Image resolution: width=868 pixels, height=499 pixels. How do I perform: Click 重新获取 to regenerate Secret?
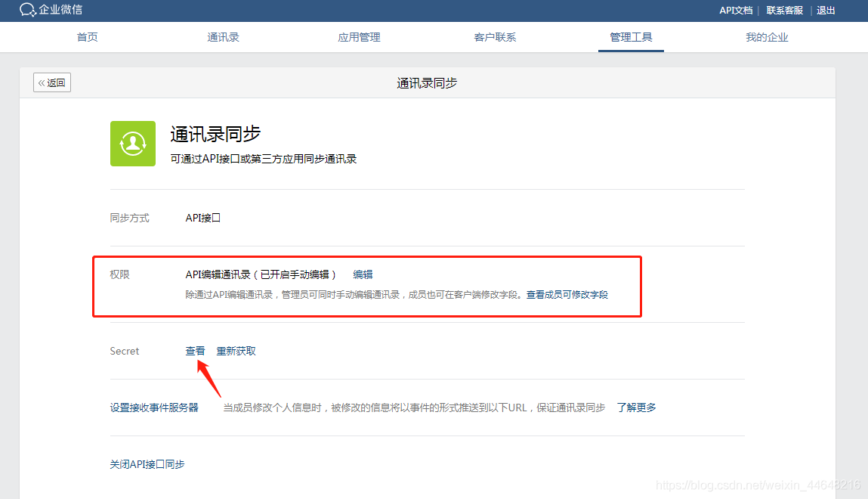(x=236, y=351)
